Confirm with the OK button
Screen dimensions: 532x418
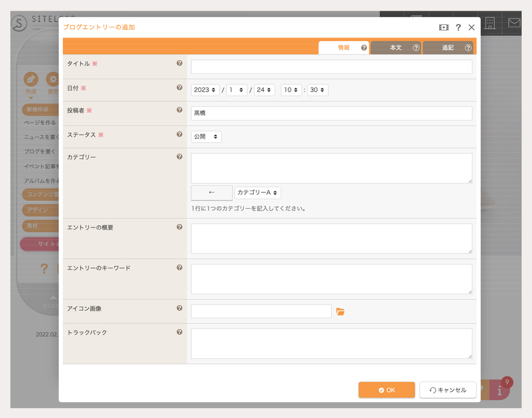(x=387, y=390)
